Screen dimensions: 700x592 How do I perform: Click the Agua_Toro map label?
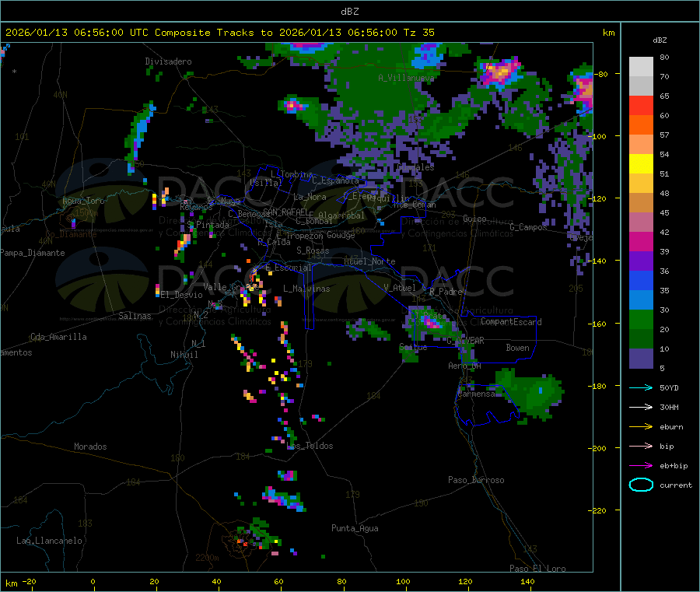[x=83, y=201]
